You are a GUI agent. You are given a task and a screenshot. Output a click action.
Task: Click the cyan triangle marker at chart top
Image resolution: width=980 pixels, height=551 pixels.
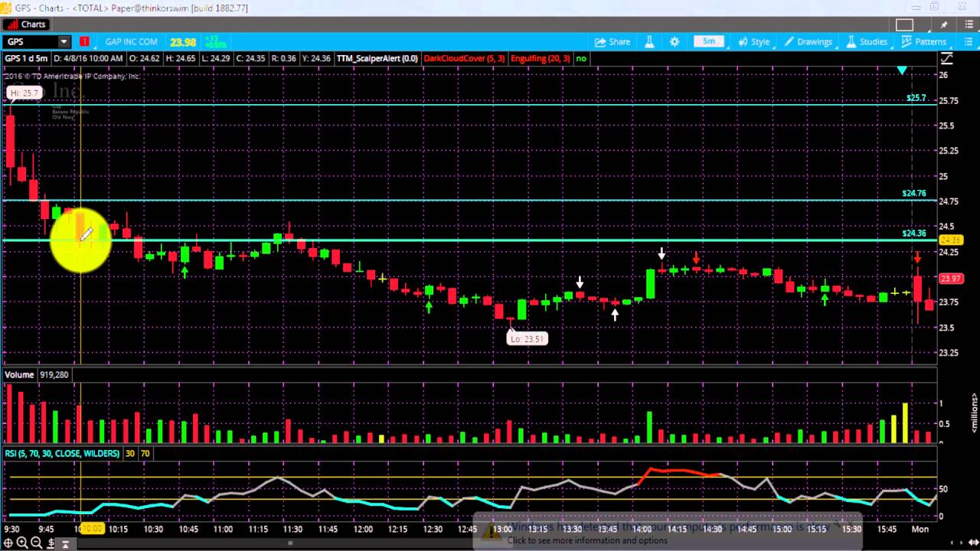902,70
